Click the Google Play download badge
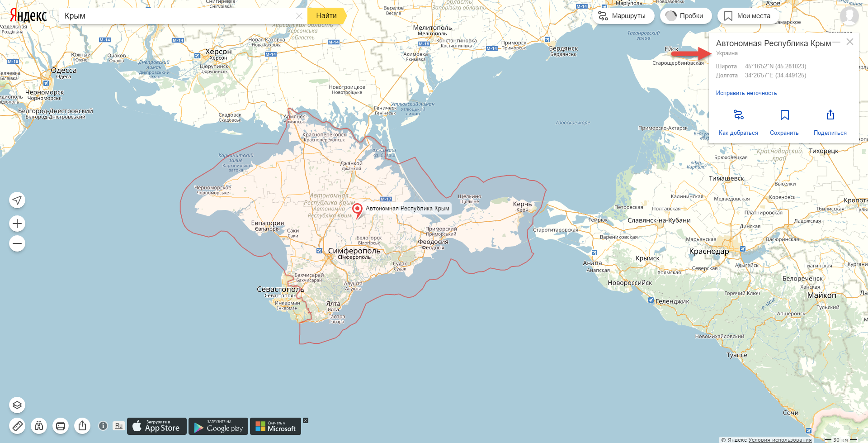This screenshot has width=868, height=443. tap(218, 426)
